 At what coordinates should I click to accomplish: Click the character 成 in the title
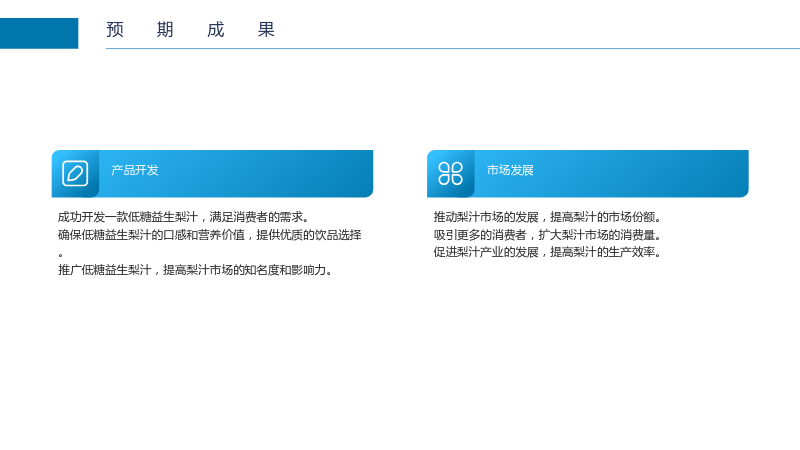point(216,30)
